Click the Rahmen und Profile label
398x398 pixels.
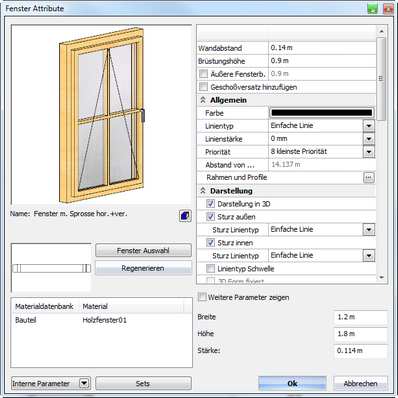tap(237, 177)
